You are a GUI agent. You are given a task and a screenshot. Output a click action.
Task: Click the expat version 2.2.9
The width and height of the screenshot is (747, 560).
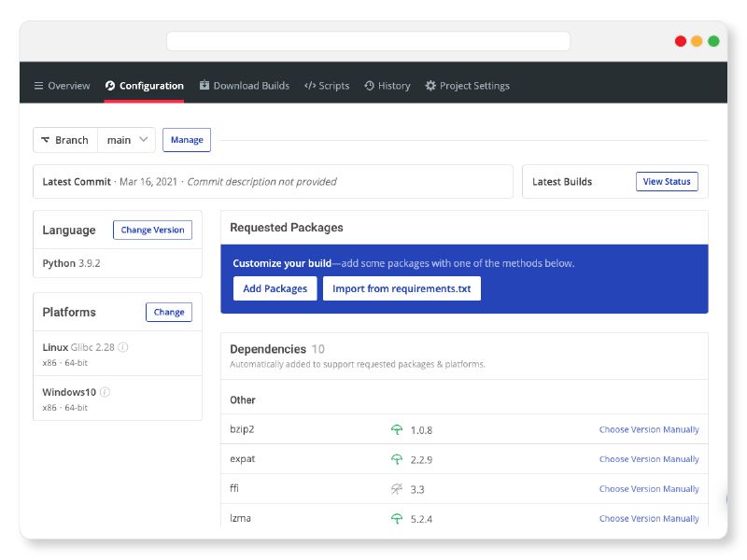pyautogui.click(x=421, y=460)
